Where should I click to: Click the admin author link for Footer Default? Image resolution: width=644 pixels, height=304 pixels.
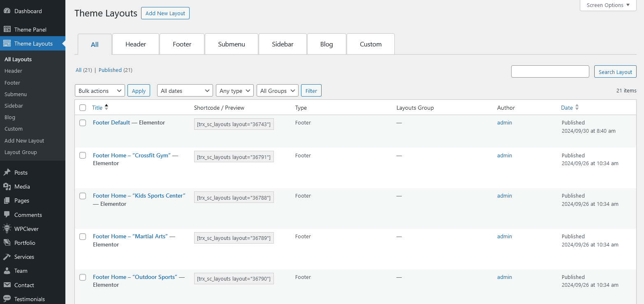(505, 122)
